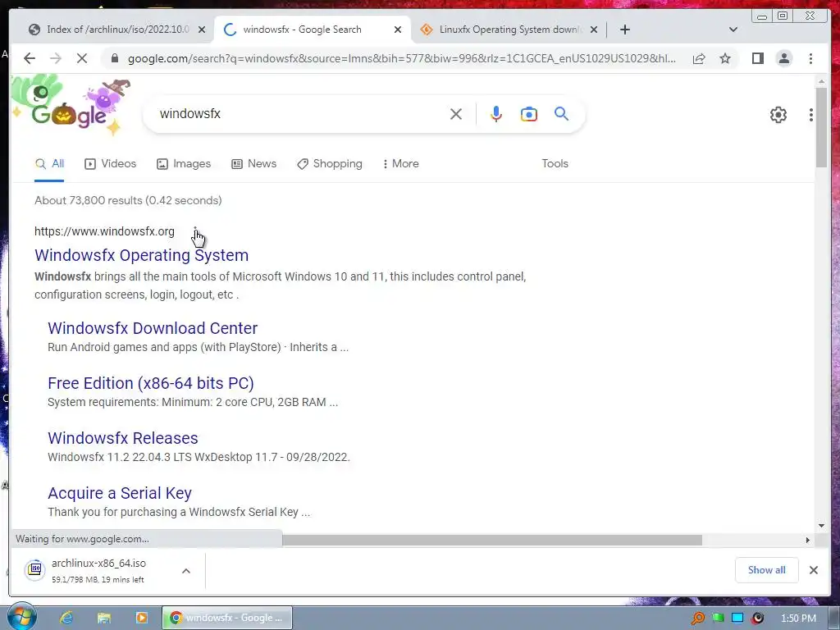This screenshot has width=840, height=630.
Task: Close the Linuxfx Operating System tab
Action: 594,30
